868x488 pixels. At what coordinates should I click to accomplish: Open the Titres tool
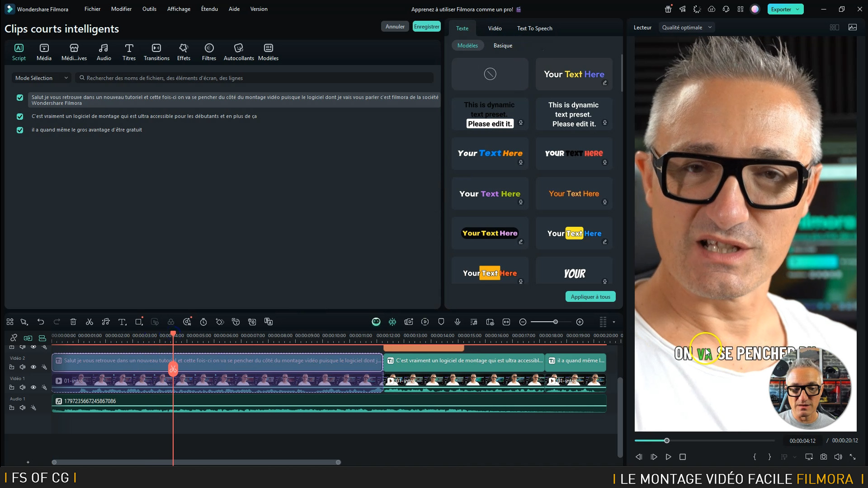129,52
